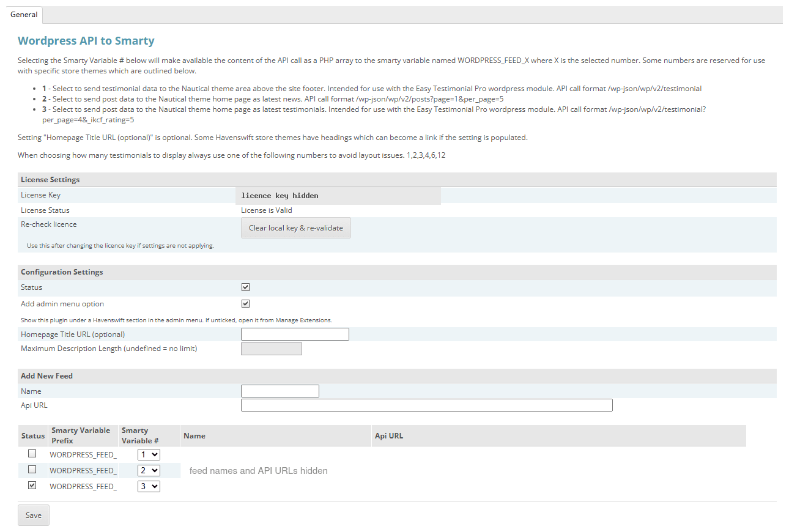Focus the Homepage Title URL input field
This screenshot has height=532, width=789.
click(x=295, y=334)
